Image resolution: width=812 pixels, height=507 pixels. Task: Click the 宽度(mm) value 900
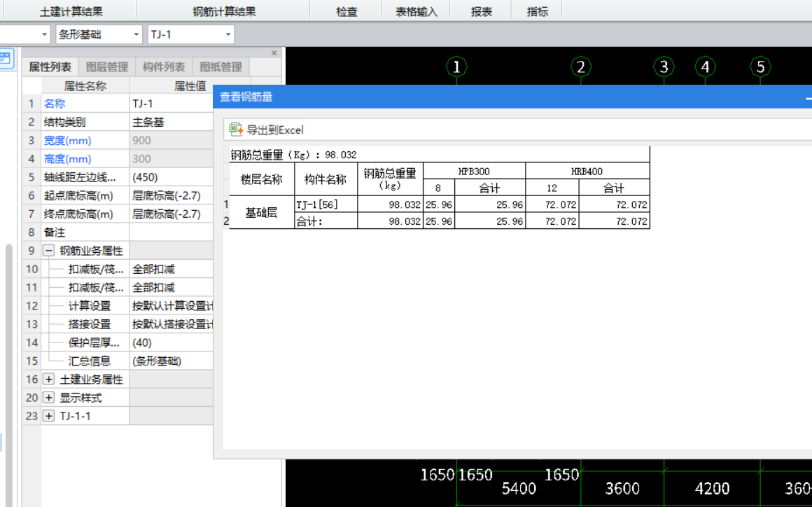click(x=171, y=140)
